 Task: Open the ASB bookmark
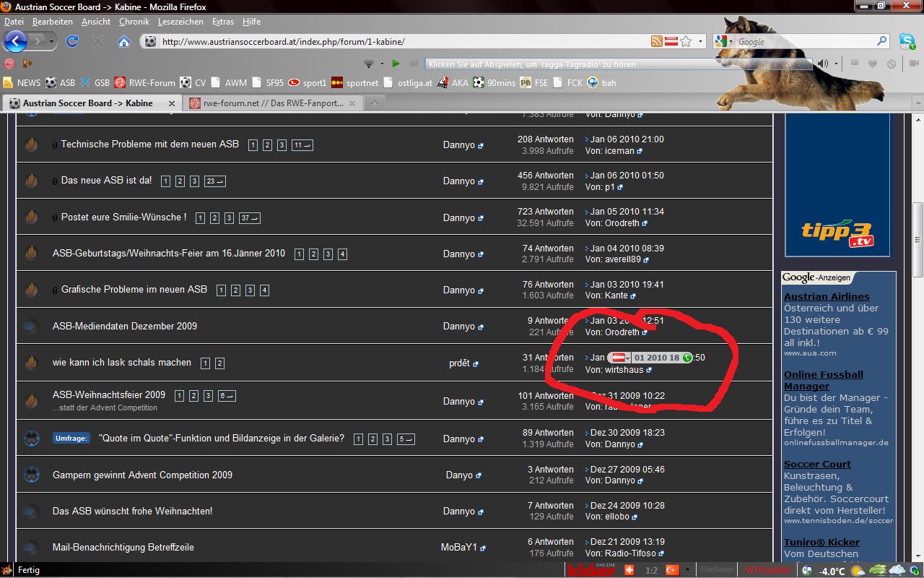[x=60, y=83]
